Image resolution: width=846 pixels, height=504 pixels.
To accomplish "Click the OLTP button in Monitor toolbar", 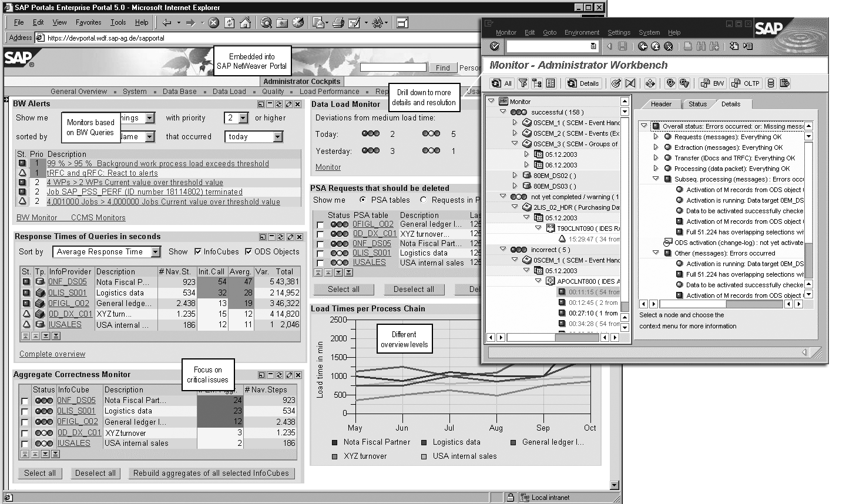I will pos(746,83).
